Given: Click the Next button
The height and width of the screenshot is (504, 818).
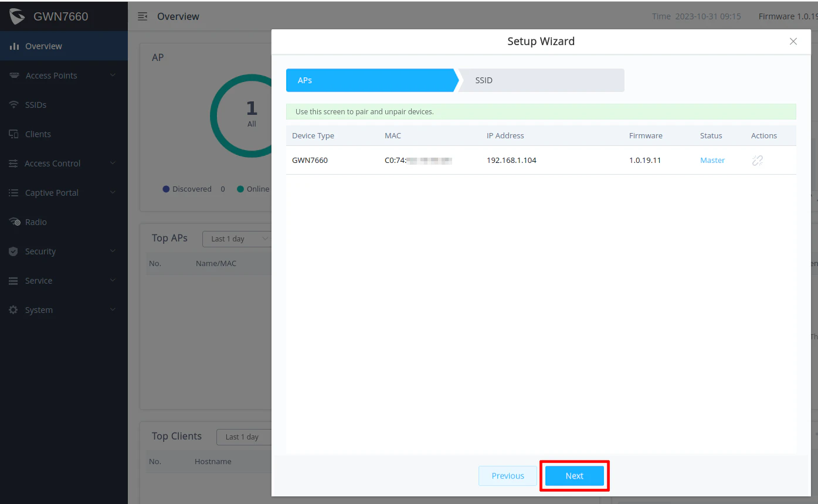Looking at the screenshot, I should [575, 476].
